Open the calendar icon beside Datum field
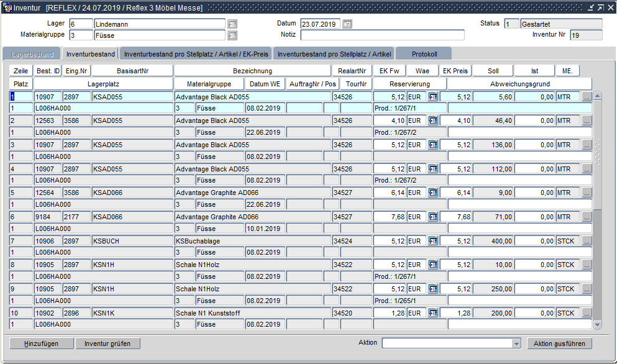This screenshot has width=617, height=364. point(347,24)
